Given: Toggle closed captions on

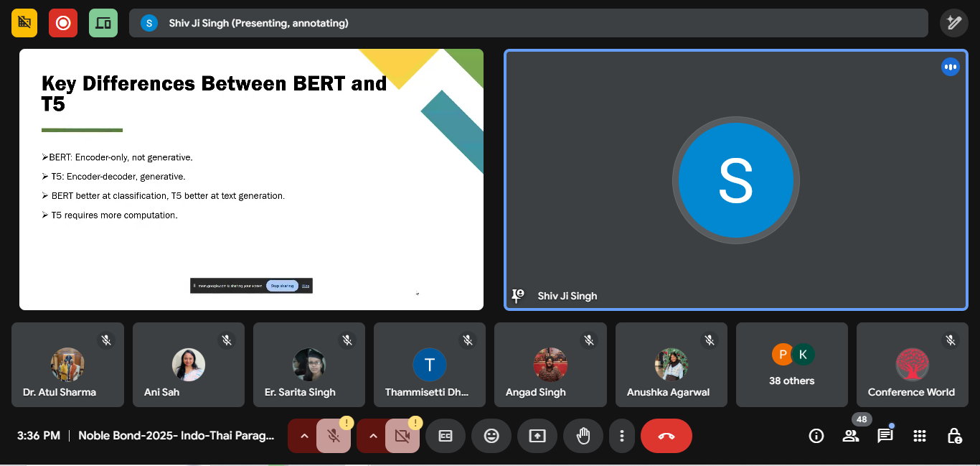Looking at the screenshot, I should point(446,436).
